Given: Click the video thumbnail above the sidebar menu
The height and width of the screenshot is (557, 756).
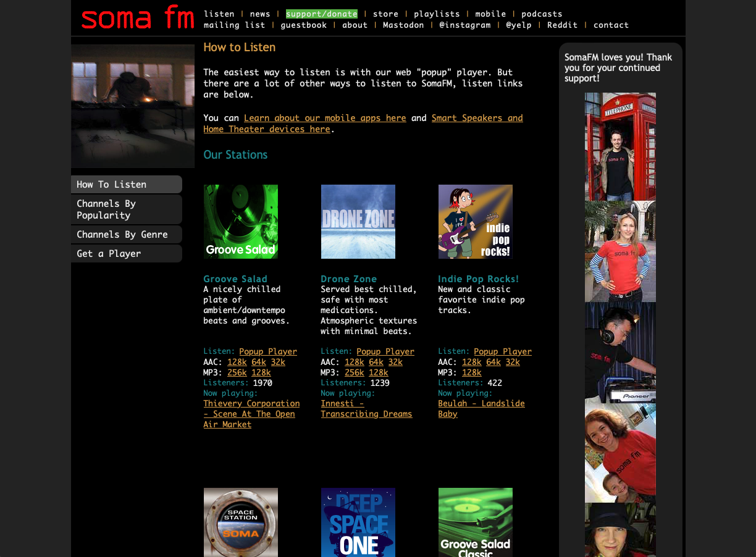Looking at the screenshot, I should click(x=133, y=106).
